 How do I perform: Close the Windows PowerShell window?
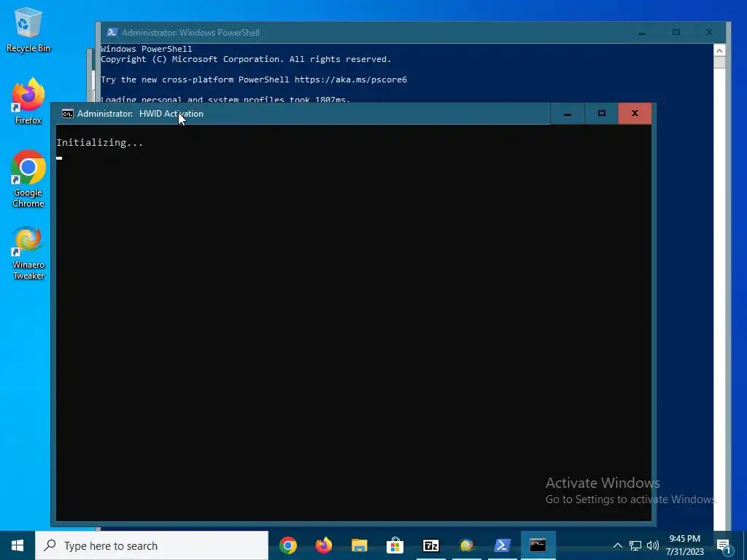(709, 32)
